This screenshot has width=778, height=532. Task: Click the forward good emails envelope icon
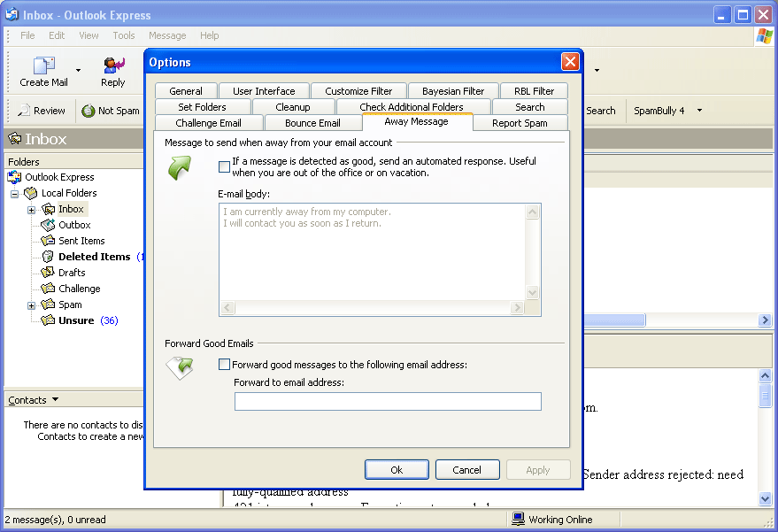pos(180,367)
